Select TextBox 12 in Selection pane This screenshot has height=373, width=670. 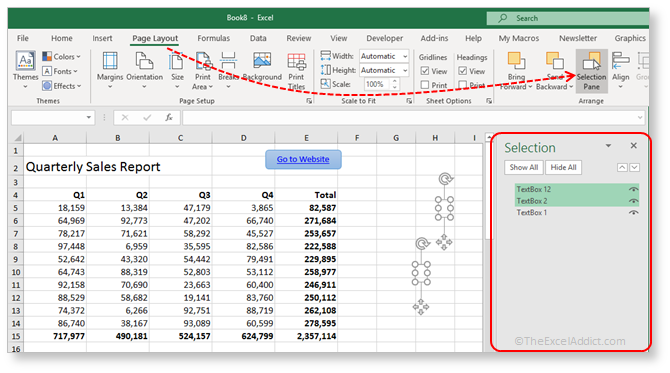(577, 189)
